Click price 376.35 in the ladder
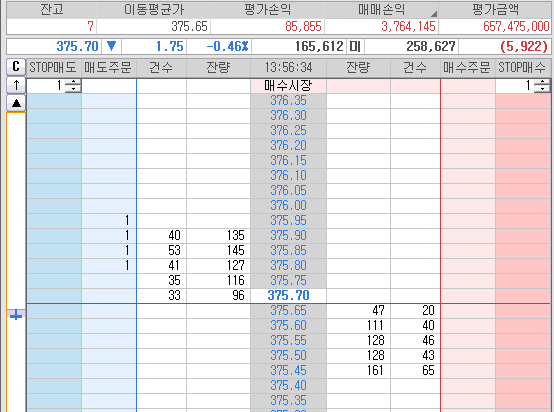The image size is (554, 412). [x=288, y=101]
